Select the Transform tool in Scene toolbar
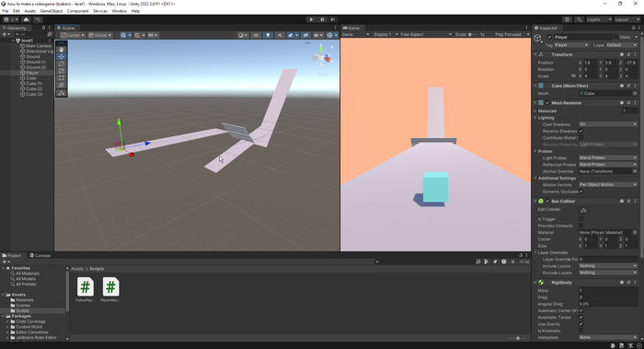This screenshot has height=349, width=644. tap(62, 85)
